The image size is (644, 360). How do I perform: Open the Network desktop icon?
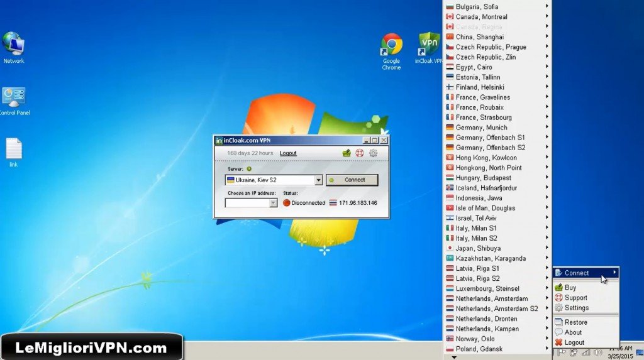click(x=14, y=47)
